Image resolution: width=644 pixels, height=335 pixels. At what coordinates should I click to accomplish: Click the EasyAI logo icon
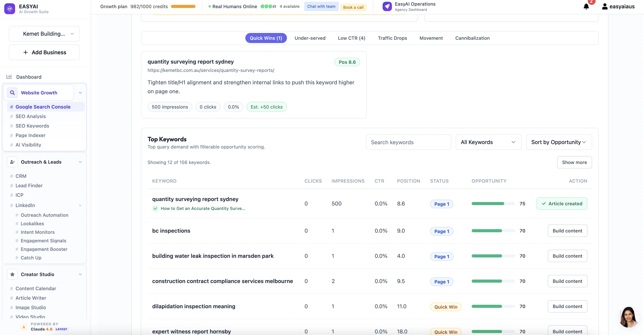pyautogui.click(x=10, y=9)
